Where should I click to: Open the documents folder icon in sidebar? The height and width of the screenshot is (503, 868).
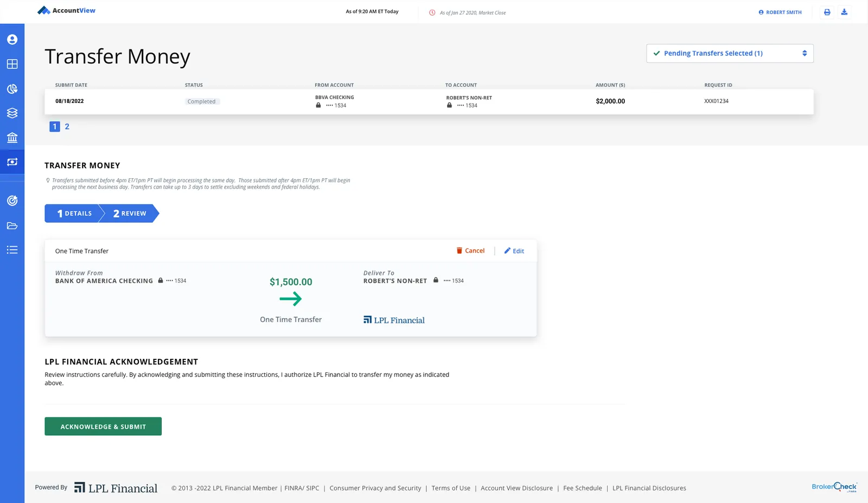12,225
